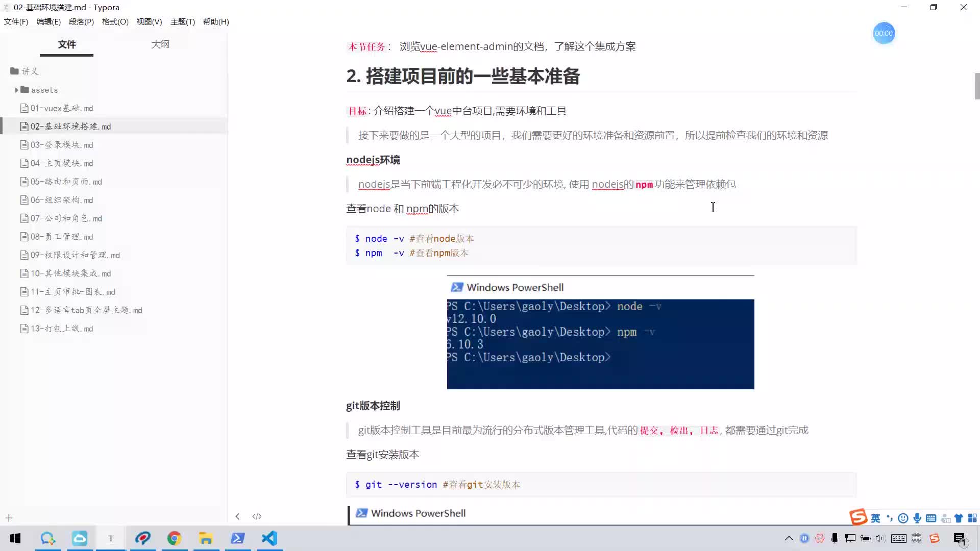Toggle Sogou punctuation mode icon
The height and width of the screenshot is (551, 980).
pos(890,518)
